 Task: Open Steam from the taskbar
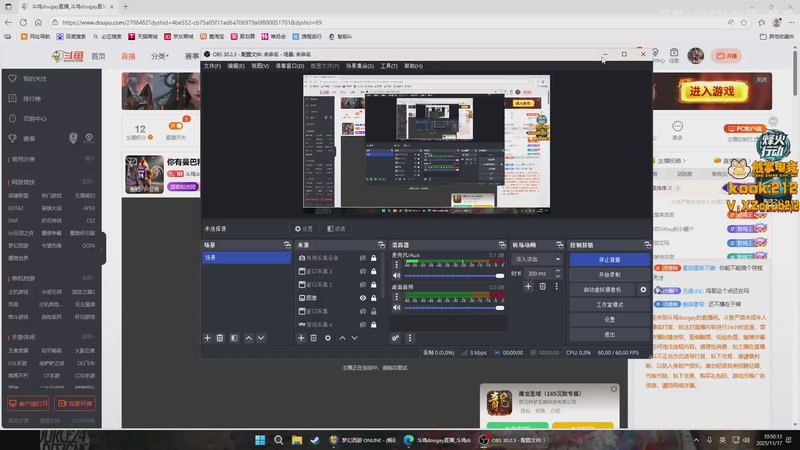(x=315, y=440)
